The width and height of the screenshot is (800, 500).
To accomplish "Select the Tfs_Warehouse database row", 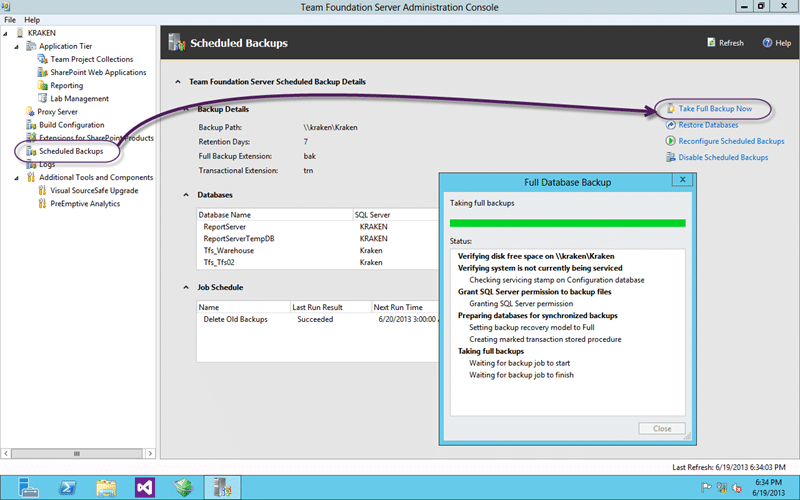I will coord(318,251).
